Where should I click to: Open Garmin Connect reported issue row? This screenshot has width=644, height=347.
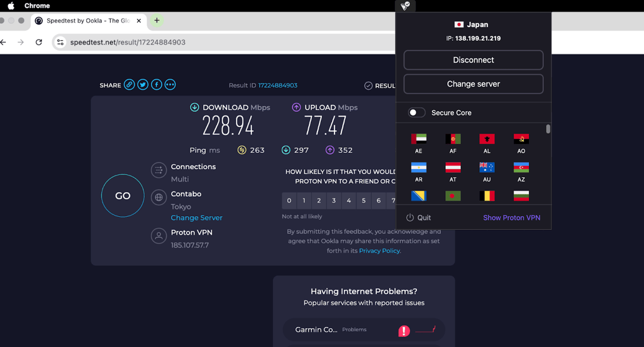click(364, 330)
